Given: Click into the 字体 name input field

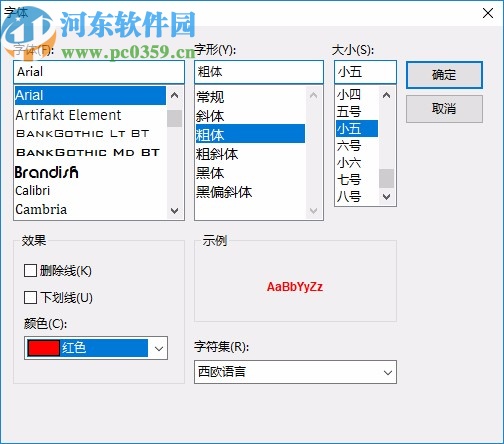Looking at the screenshot, I should coord(99,72).
